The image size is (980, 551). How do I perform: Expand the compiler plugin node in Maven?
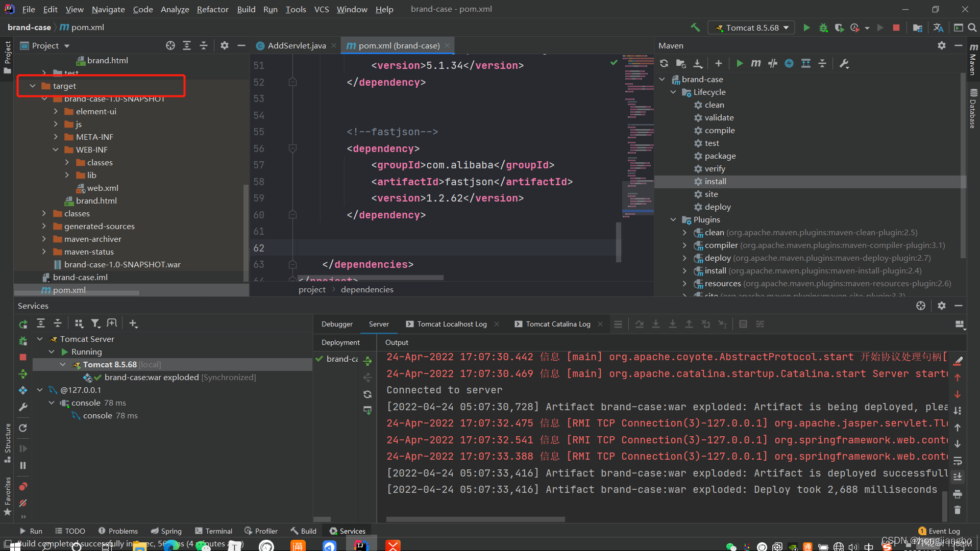684,245
